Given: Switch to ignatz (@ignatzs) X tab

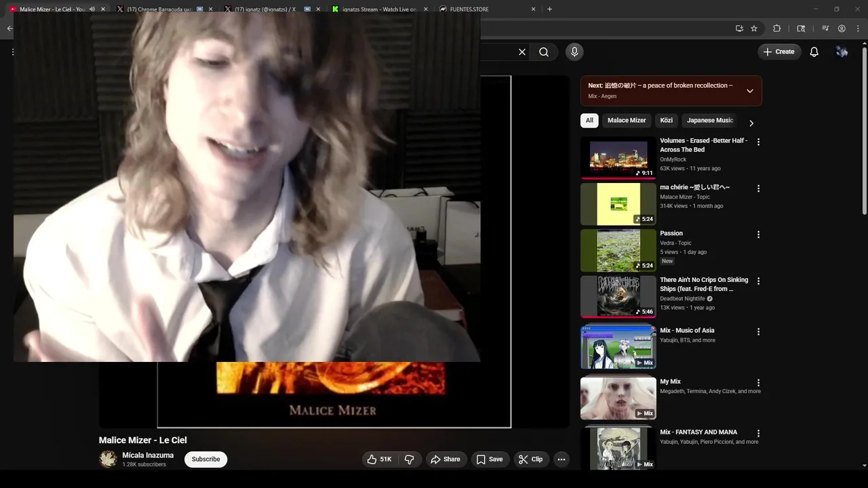Looking at the screenshot, I should click(264, 9).
